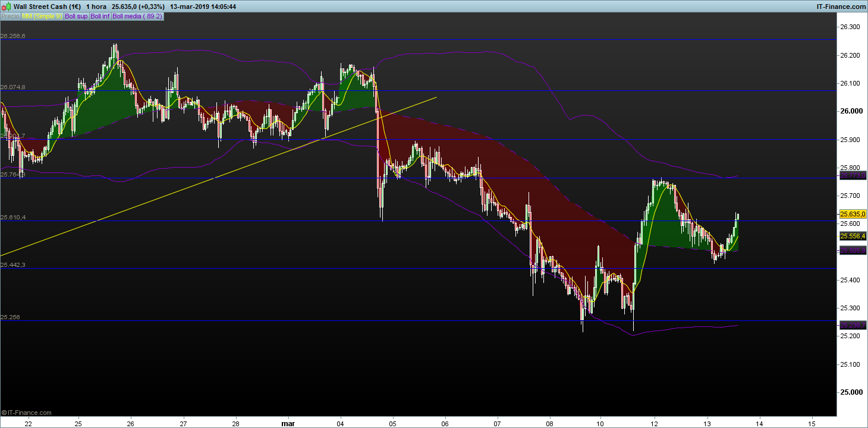Screen dimensions: 868x428
Task: Click the 26.256,6 horizontal level label
Action: pos(13,36)
